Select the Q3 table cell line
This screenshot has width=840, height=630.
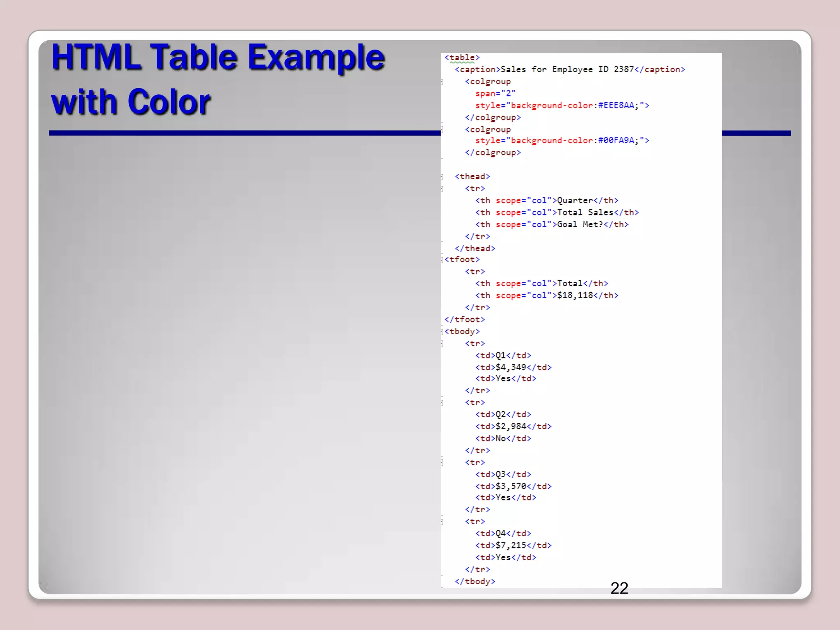(x=503, y=474)
